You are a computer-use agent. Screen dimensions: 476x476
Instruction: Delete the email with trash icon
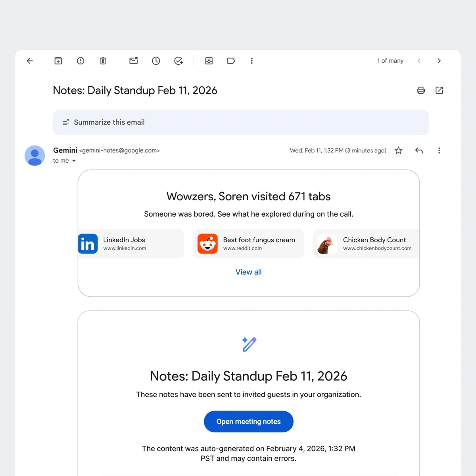(x=103, y=61)
